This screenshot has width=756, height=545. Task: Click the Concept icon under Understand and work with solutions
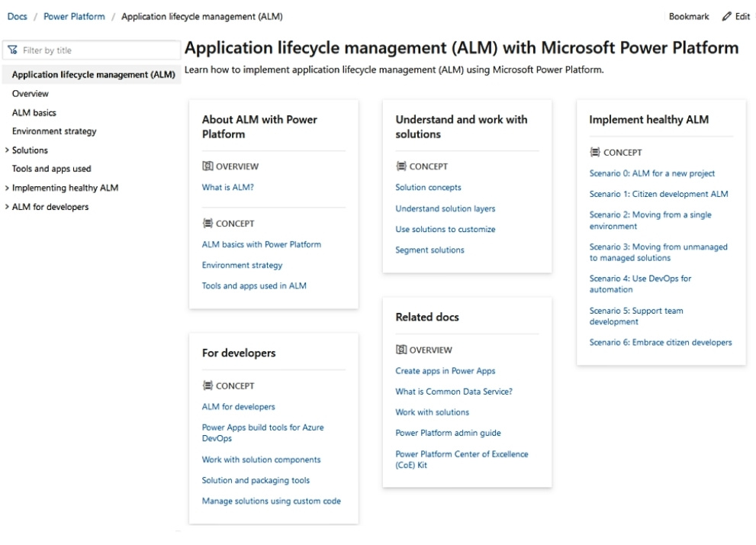click(x=401, y=166)
